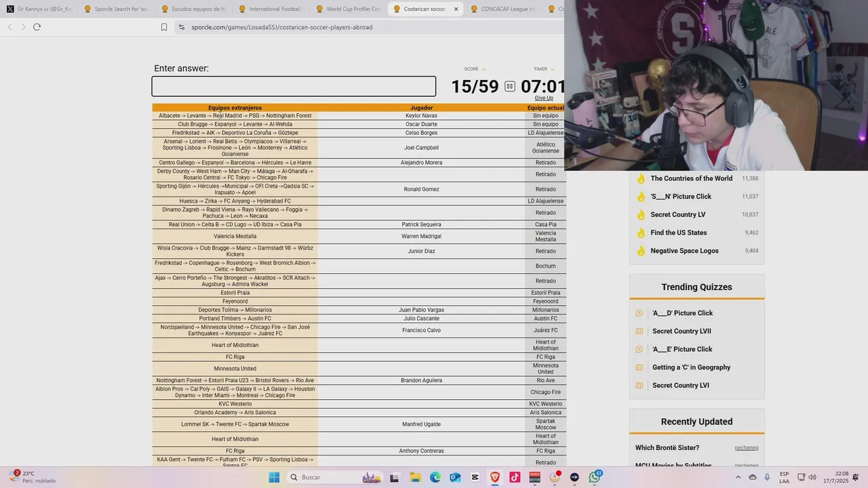Open the Windows Start menu
Screen dimensions: 868x488
coord(274,477)
